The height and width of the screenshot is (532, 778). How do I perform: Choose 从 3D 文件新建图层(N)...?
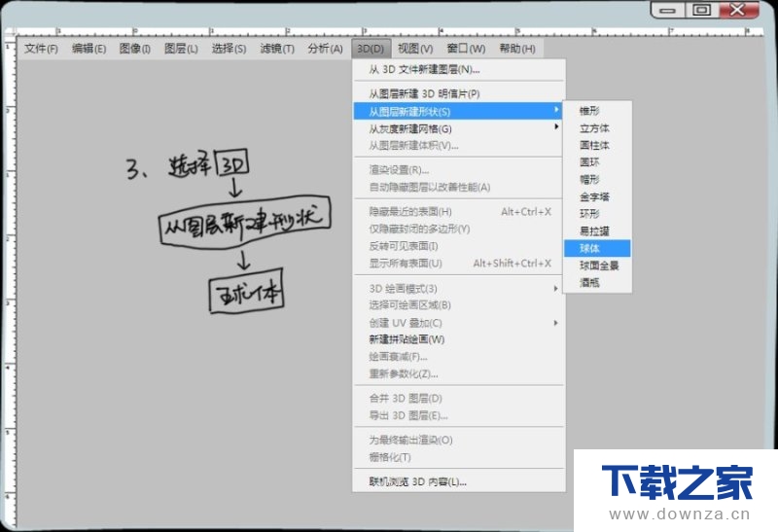pos(458,70)
